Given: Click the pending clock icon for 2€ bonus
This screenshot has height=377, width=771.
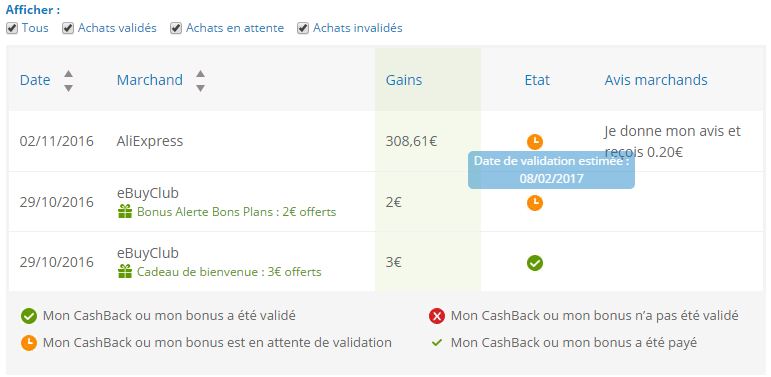Looking at the screenshot, I should click(534, 203).
